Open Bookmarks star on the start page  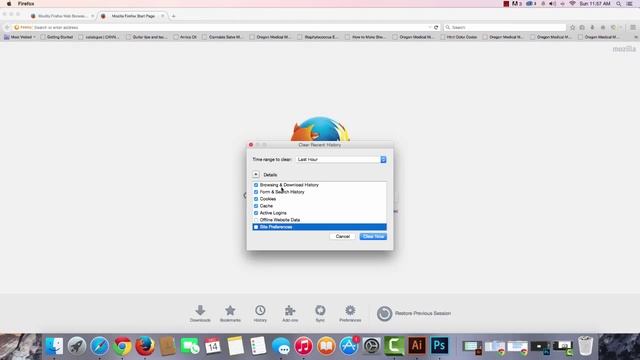[x=230, y=313]
